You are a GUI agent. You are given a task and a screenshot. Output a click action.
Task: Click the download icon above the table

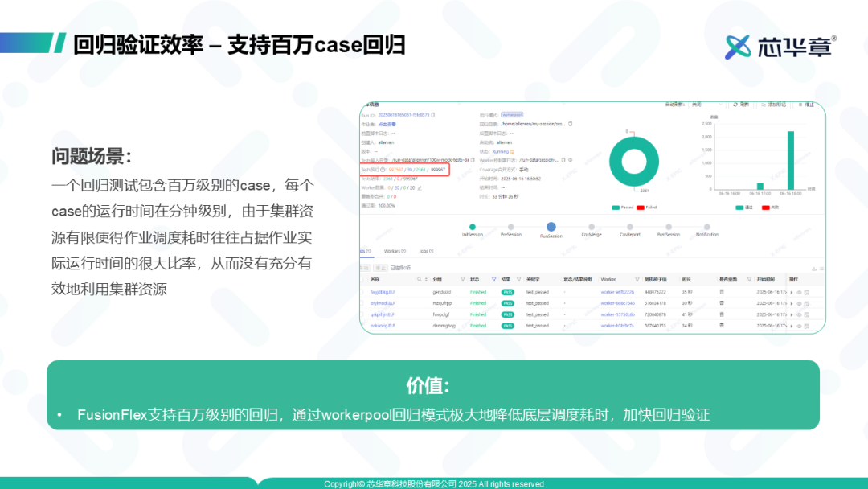814,269
